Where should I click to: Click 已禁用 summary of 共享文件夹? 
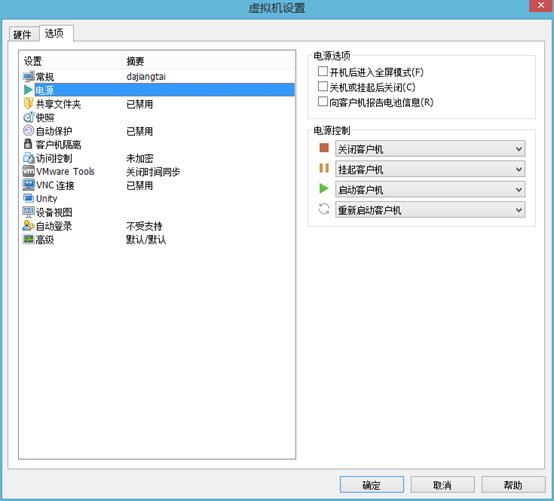(x=140, y=104)
